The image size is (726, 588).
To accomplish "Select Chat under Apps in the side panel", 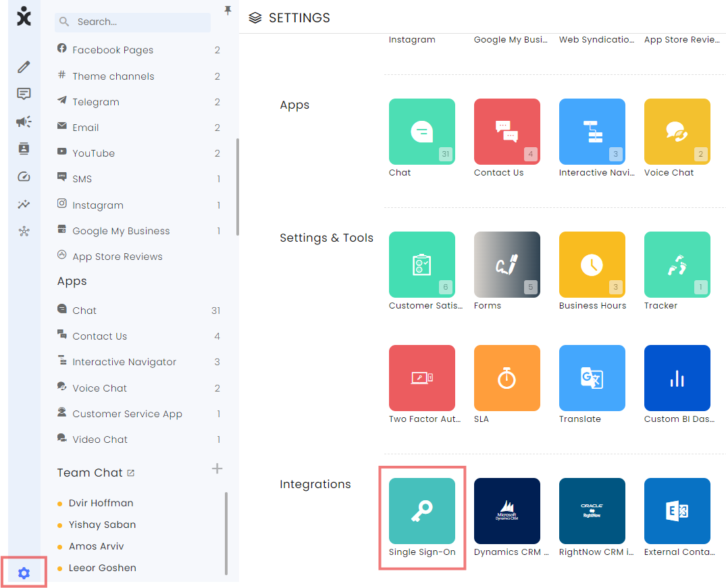I will pyautogui.click(x=138, y=311).
